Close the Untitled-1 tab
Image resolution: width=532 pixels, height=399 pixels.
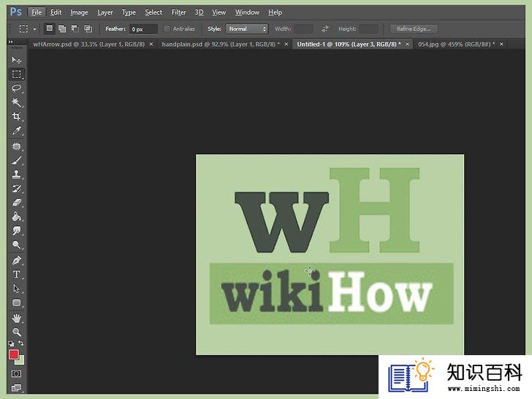pos(408,44)
